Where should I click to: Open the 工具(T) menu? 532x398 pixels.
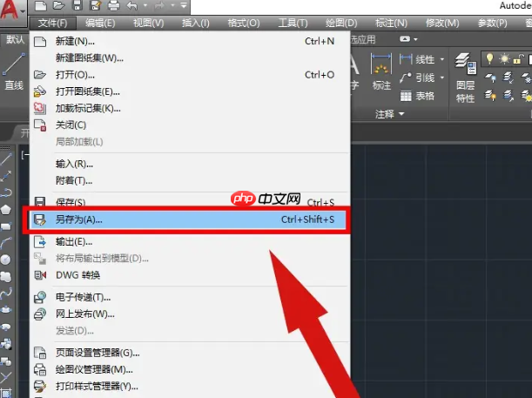coord(293,23)
